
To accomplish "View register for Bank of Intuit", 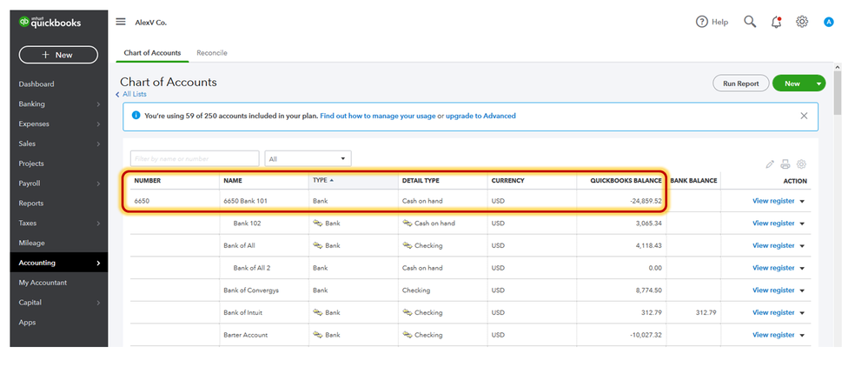I will (x=773, y=312).
